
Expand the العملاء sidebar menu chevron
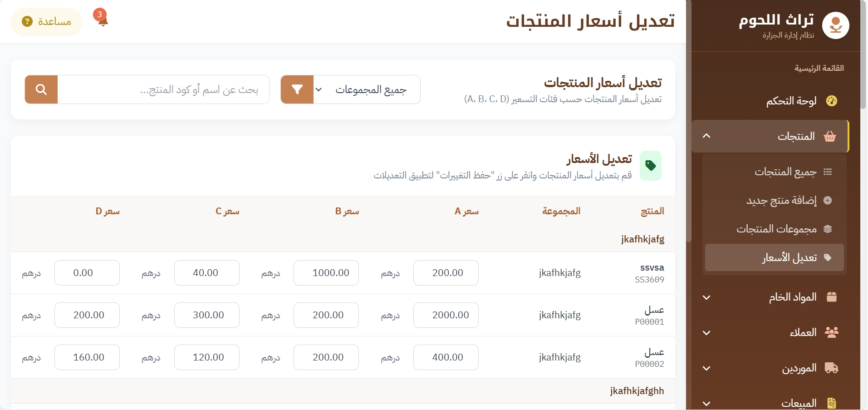point(706,333)
